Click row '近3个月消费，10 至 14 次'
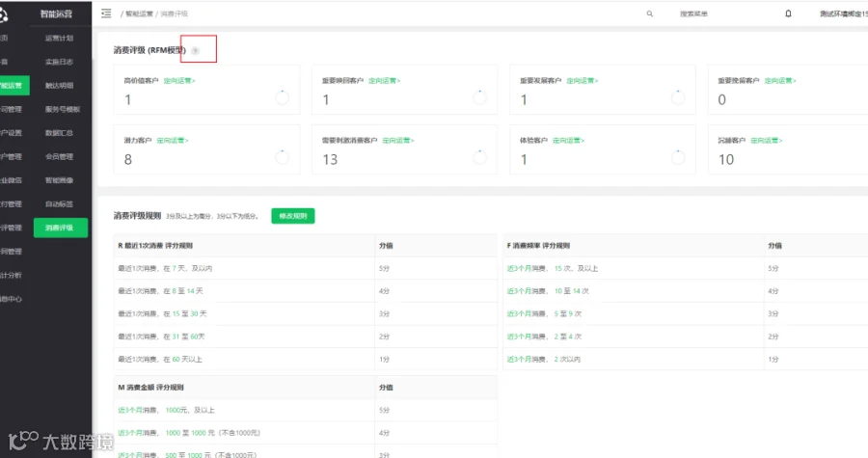This screenshot has height=458, width=868. tap(685, 291)
